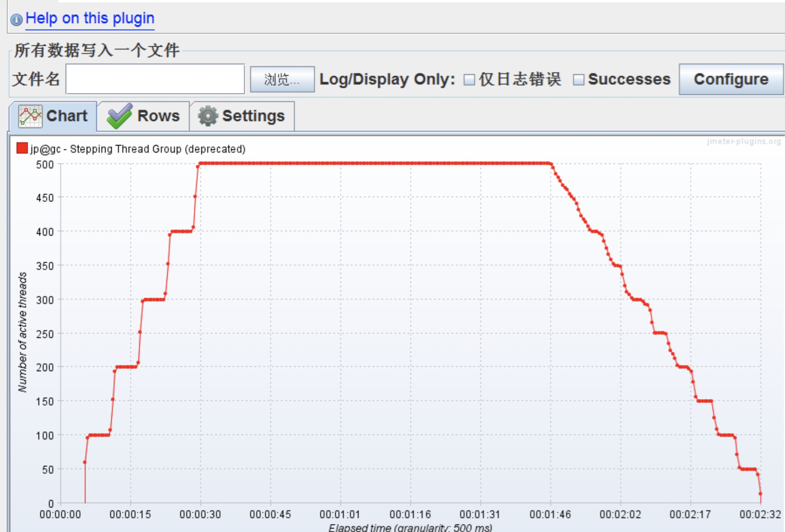Click the red legend square for Stepping Thread Group
The image size is (785, 532).
pyautogui.click(x=22, y=148)
